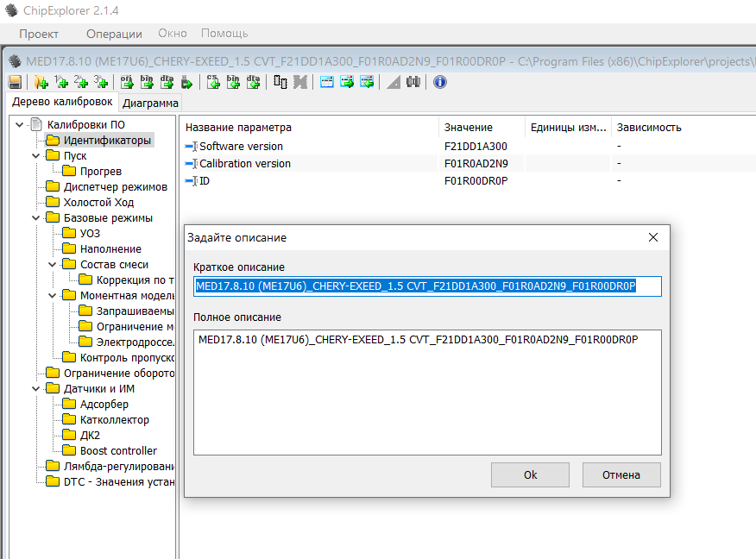This screenshot has height=559, width=756.
Task: Switch to the Диаграмма tab
Action: (150, 103)
